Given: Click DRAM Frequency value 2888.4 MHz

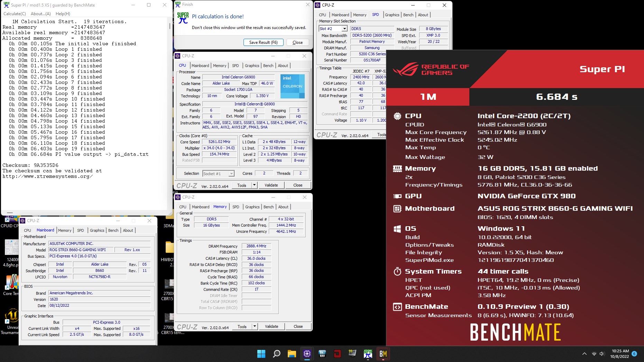Looking at the screenshot, I should point(256,246).
